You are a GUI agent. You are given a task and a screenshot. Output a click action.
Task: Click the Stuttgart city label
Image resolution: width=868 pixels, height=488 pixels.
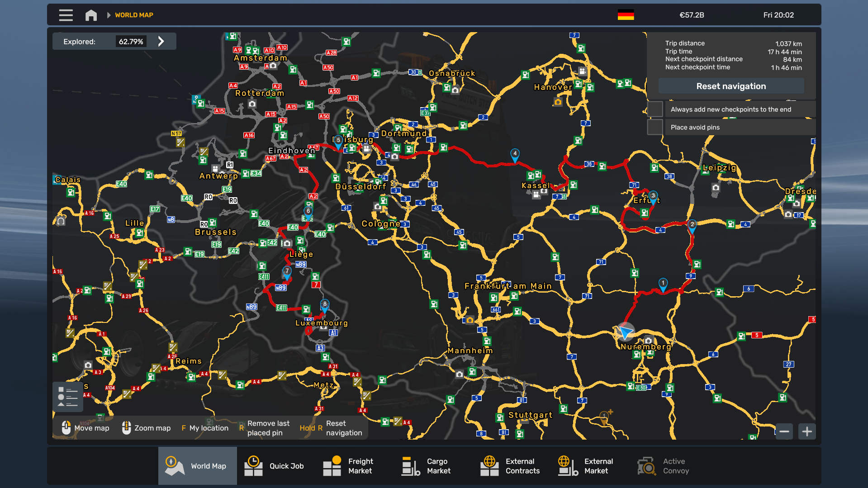pyautogui.click(x=530, y=415)
